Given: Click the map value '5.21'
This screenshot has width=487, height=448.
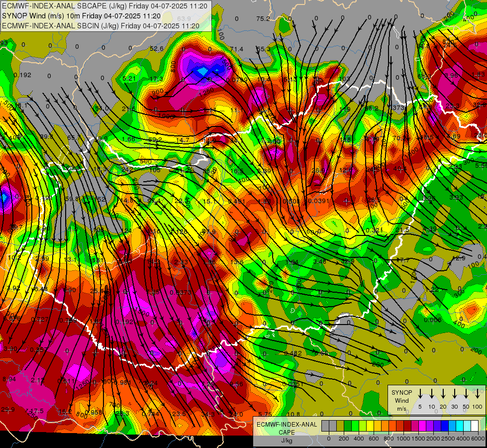Looking at the screenshot, I should click(129, 78).
